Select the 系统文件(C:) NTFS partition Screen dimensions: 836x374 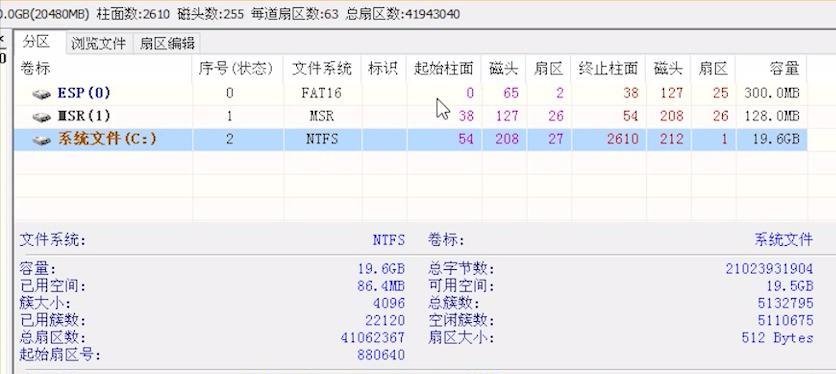409,139
